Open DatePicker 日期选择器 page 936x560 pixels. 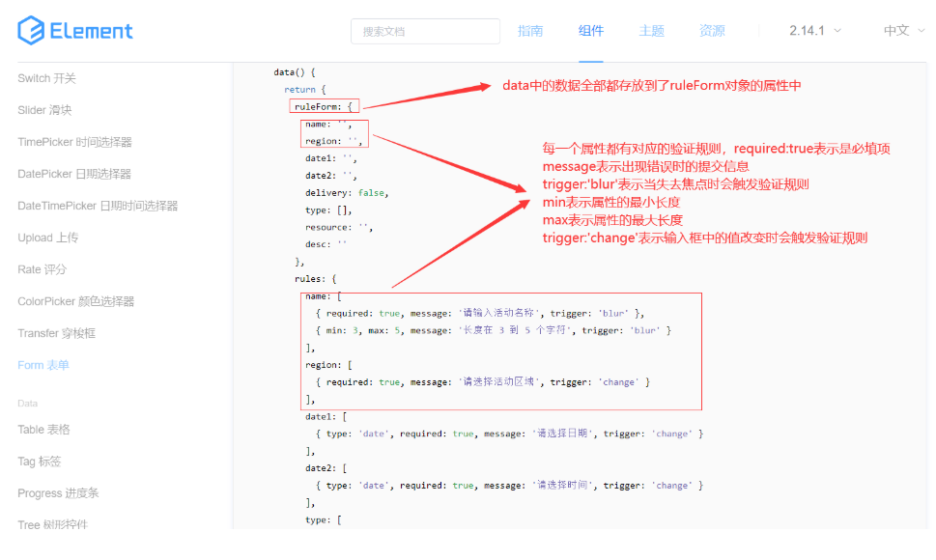(74, 174)
